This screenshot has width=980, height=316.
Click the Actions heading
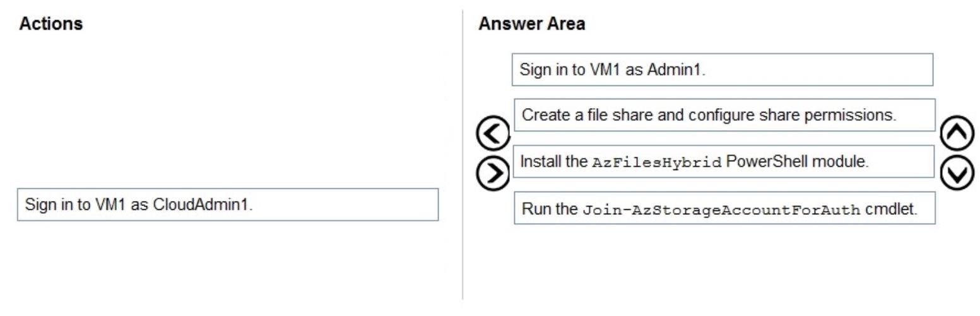pos(51,24)
